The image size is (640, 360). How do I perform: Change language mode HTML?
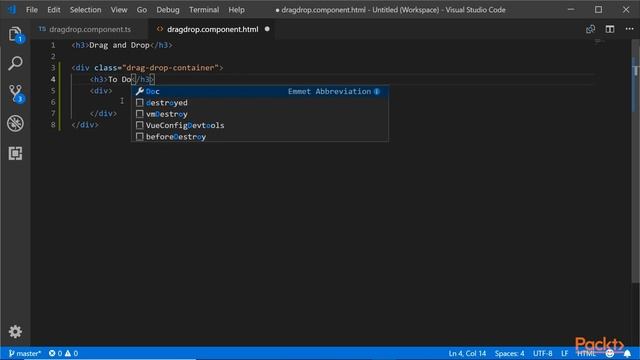tap(587, 353)
